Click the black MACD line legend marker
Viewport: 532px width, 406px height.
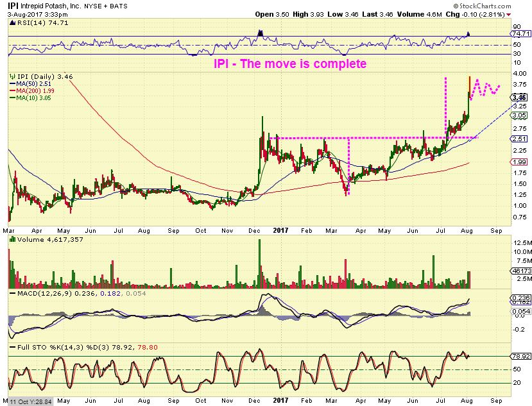coord(13,293)
